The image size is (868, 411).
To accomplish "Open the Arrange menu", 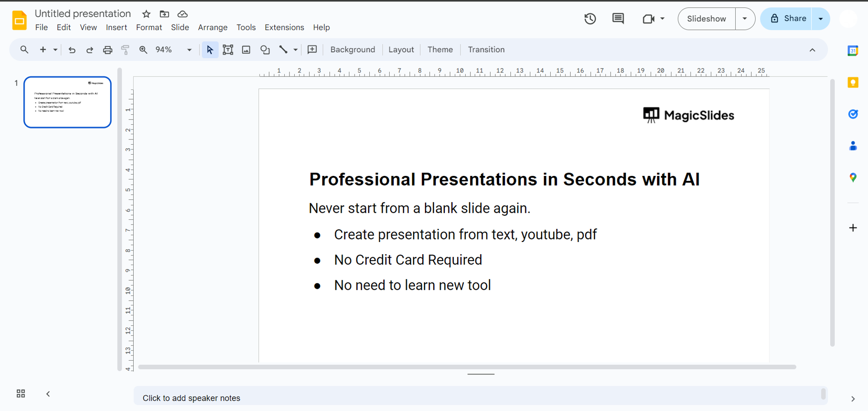I will (x=213, y=27).
